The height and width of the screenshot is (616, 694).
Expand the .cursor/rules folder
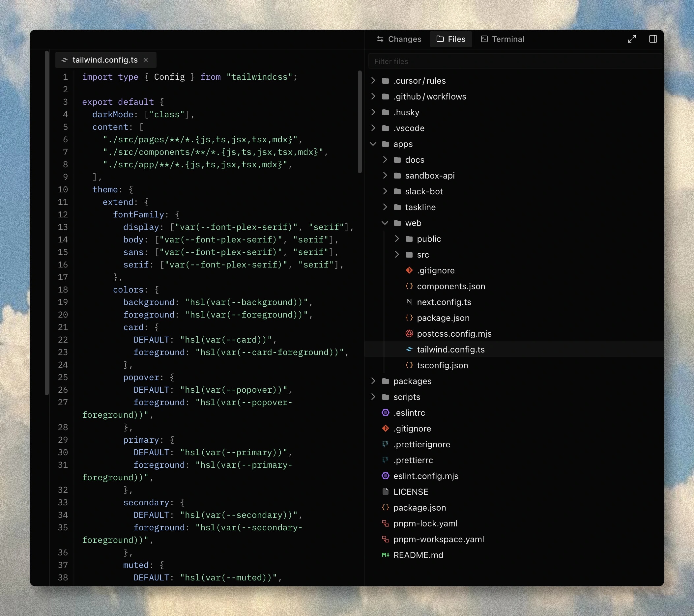(373, 80)
